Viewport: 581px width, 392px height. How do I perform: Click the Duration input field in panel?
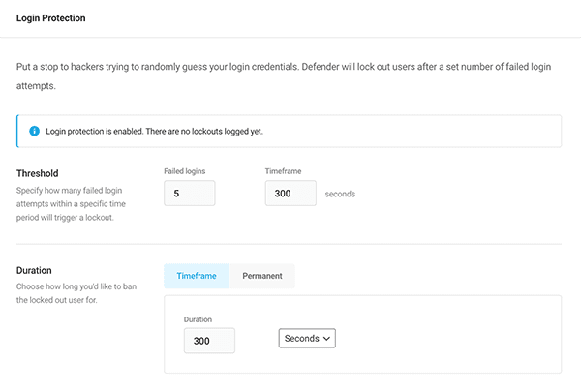[208, 340]
